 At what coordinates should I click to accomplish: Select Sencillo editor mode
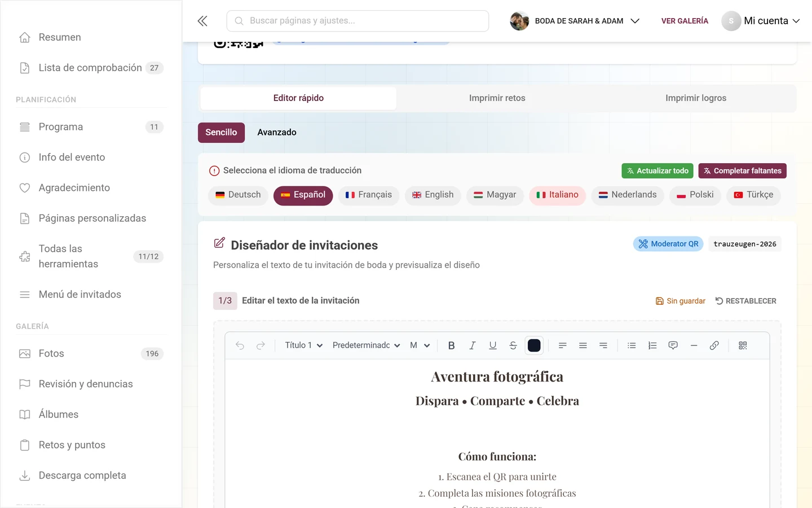tap(221, 133)
